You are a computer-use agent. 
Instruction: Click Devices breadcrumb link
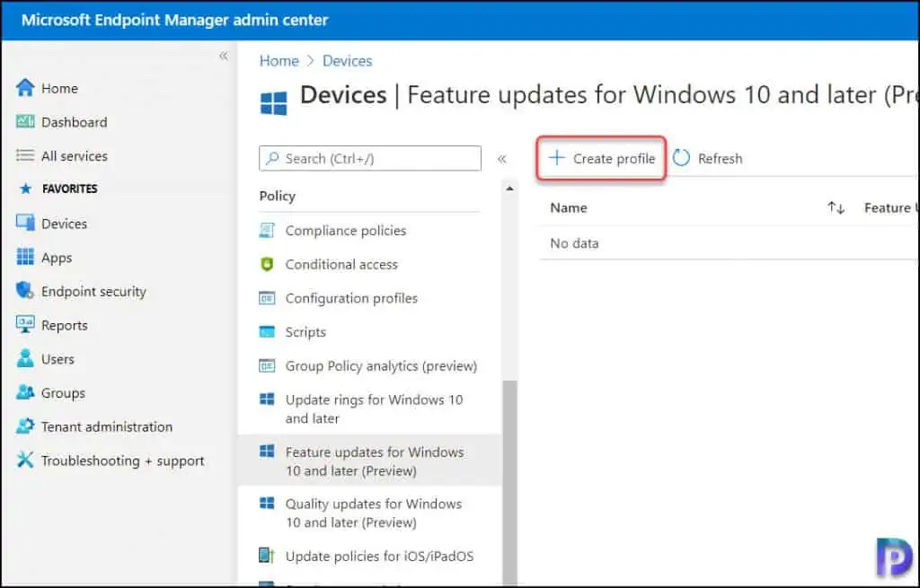click(x=348, y=61)
